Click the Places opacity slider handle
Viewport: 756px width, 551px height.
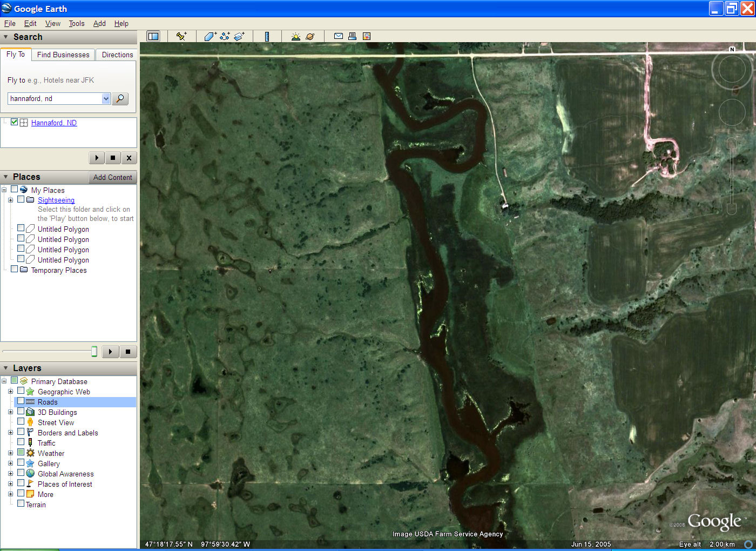point(94,352)
